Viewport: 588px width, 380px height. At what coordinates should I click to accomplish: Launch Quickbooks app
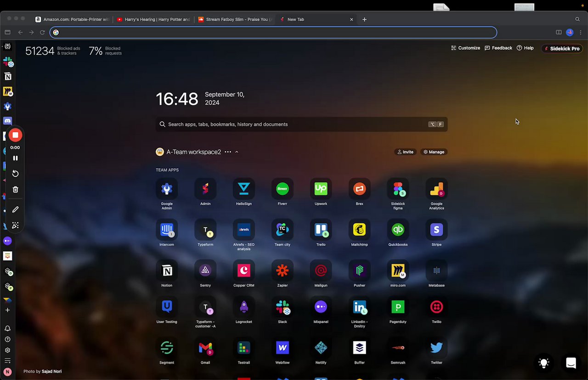click(398, 230)
